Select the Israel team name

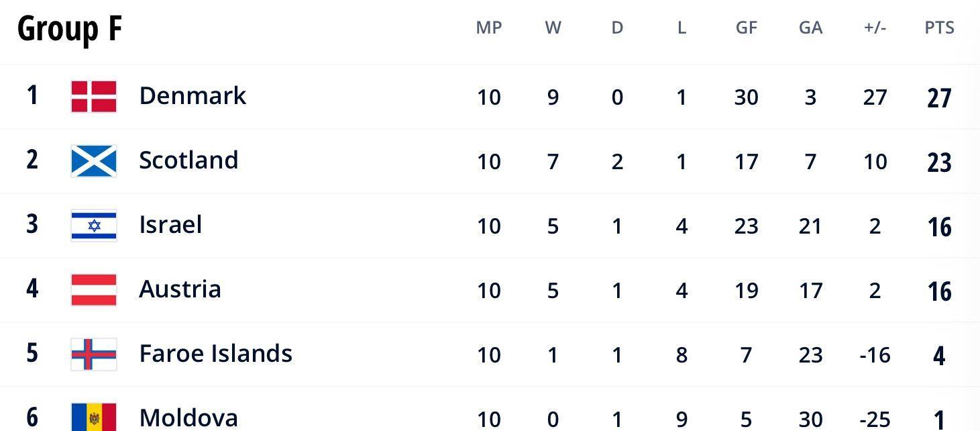[x=170, y=225]
